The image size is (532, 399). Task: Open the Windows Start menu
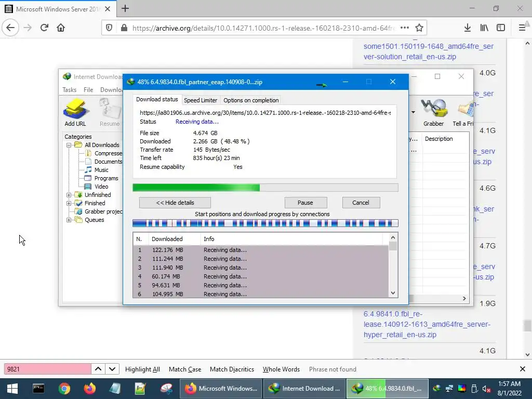(x=12, y=389)
